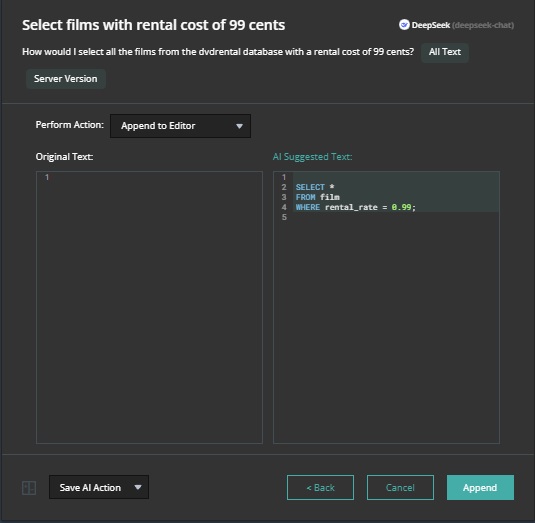Click the Original Text label
This screenshot has height=523, width=535.
[x=64, y=157]
